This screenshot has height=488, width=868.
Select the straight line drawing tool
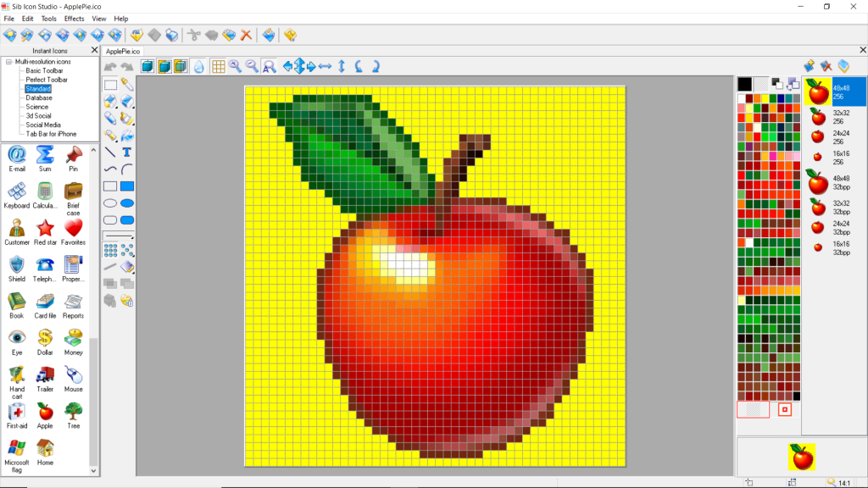tap(110, 152)
